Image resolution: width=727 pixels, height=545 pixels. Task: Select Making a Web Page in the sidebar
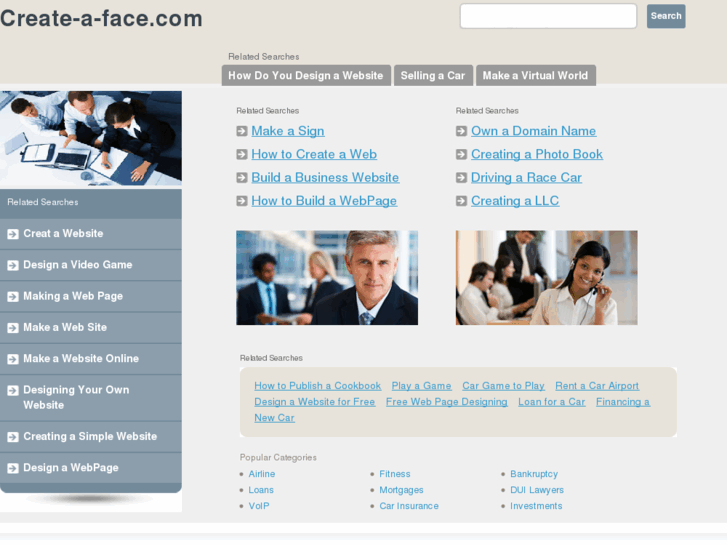pos(90,297)
